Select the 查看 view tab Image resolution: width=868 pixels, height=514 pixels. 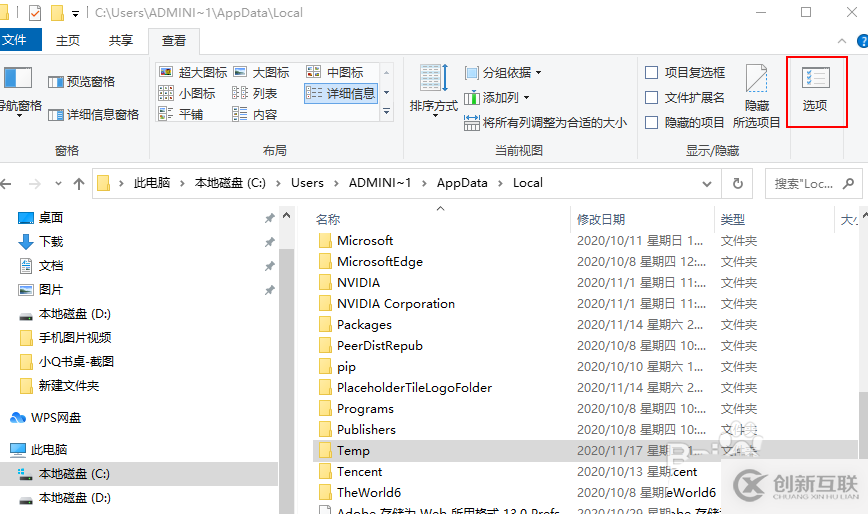pyautogui.click(x=174, y=41)
